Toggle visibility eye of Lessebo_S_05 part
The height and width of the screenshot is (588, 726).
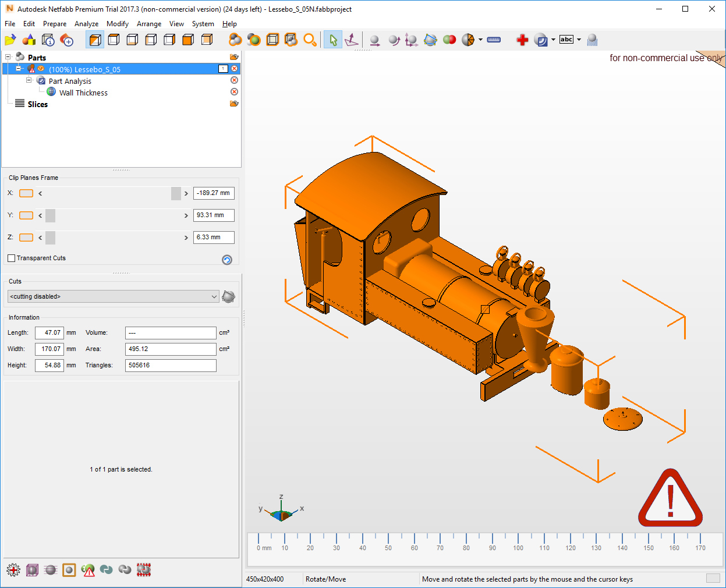41,69
